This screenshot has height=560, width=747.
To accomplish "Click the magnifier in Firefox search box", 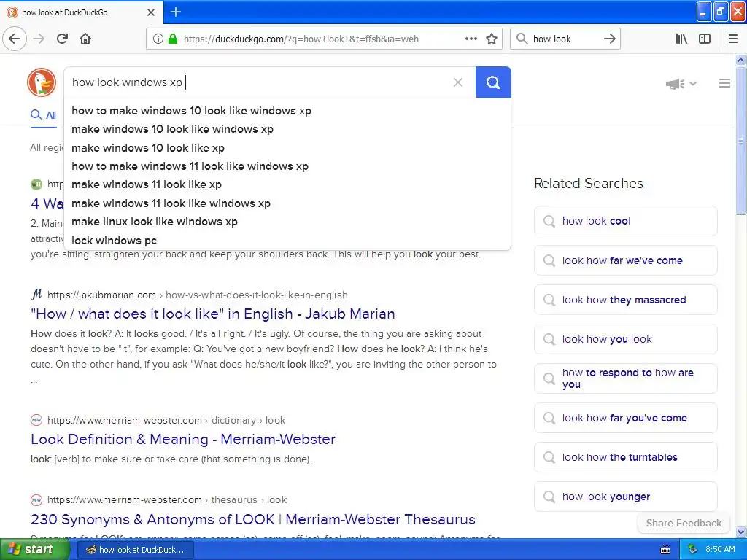I will [x=522, y=39].
